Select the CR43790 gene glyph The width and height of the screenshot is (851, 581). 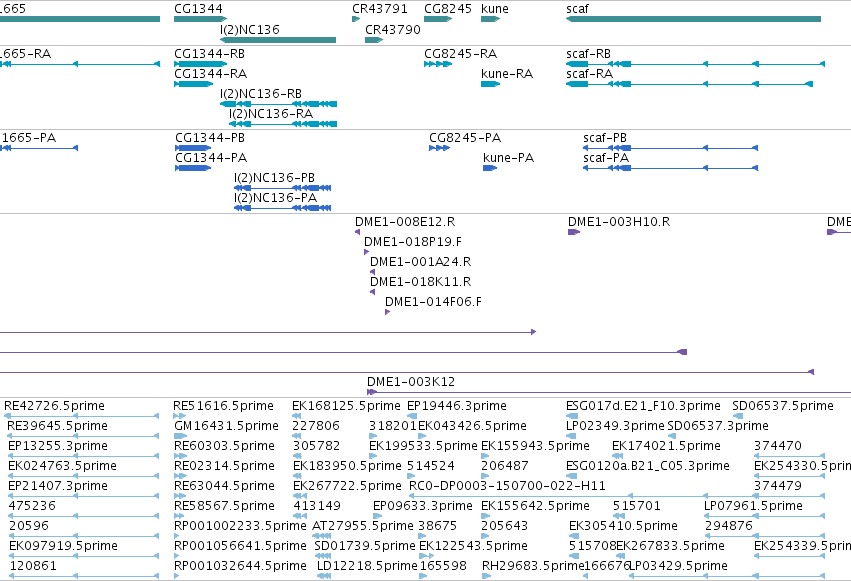(374, 40)
